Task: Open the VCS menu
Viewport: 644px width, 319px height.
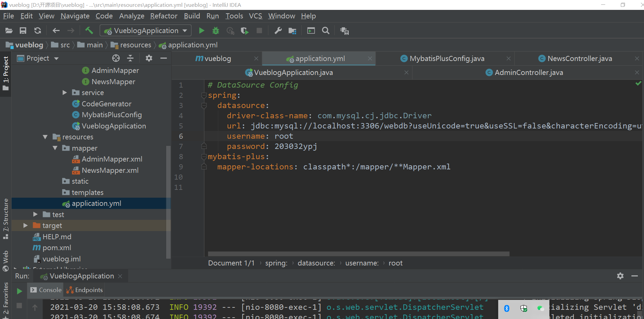Action: (x=255, y=16)
